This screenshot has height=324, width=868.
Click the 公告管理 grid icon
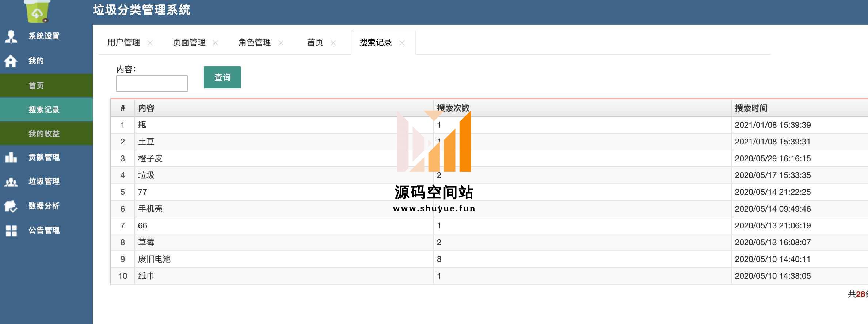[11, 231]
